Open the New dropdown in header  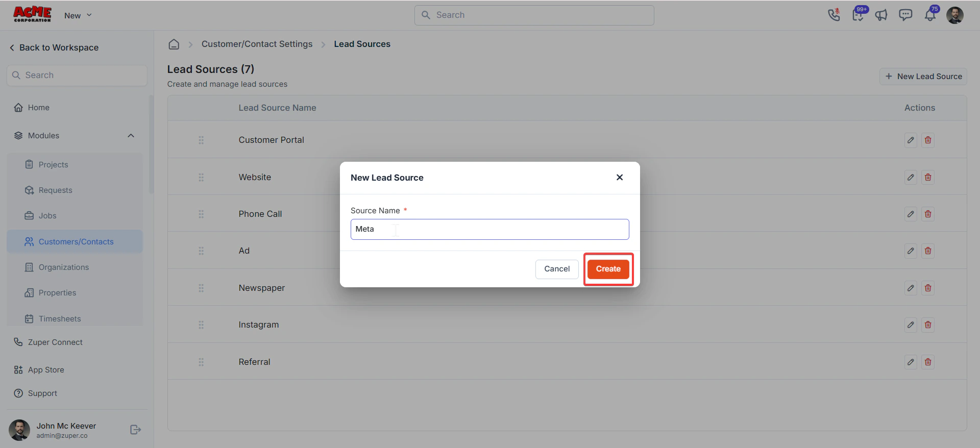point(78,15)
